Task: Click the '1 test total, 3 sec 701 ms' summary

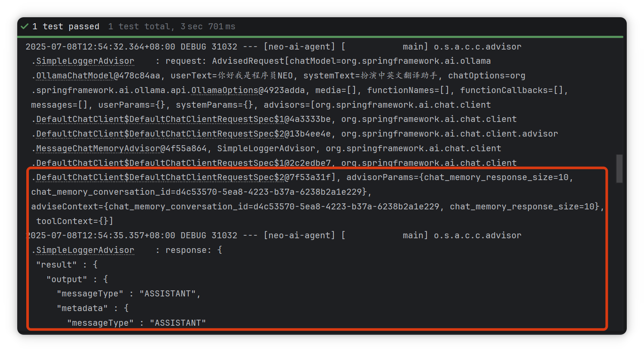Action: [171, 26]
